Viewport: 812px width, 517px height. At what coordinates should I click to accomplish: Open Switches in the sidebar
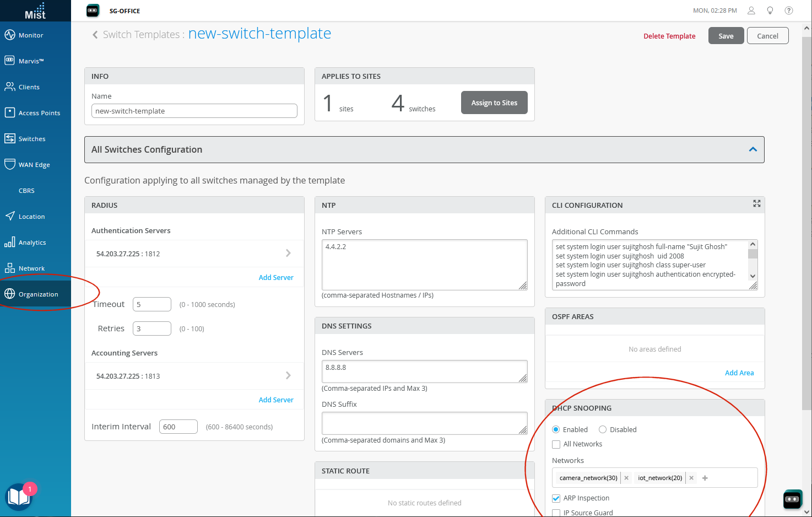tap(32, 139)
